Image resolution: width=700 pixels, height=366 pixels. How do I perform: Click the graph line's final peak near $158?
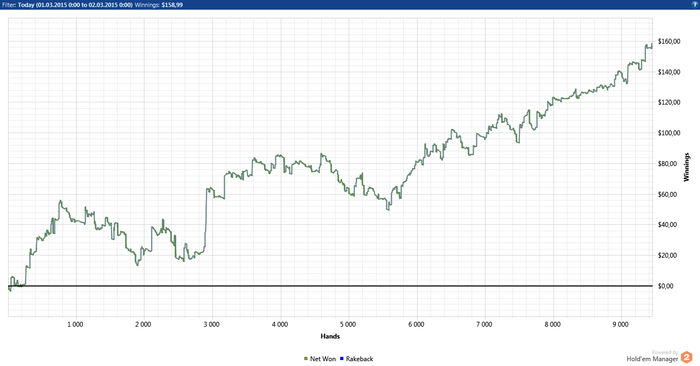tap(651, 44)
